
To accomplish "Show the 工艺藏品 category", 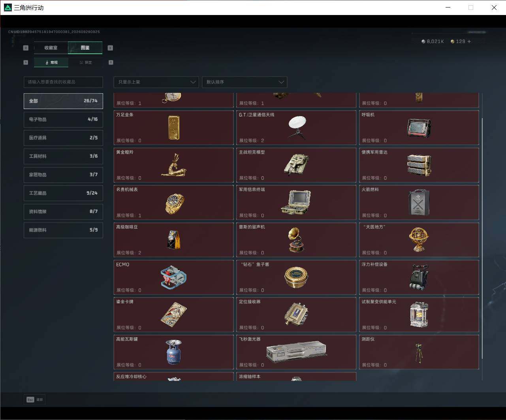I will (63, 193).
